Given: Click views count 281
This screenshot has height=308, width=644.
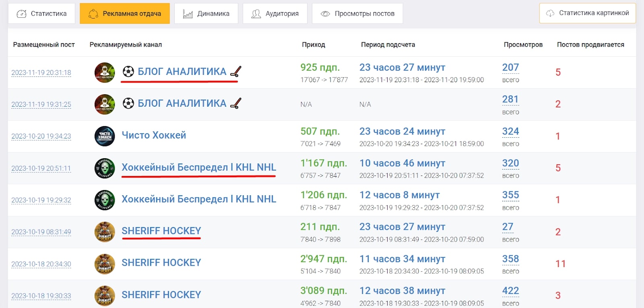Looking at the screenshot, I should pos(510,99).
